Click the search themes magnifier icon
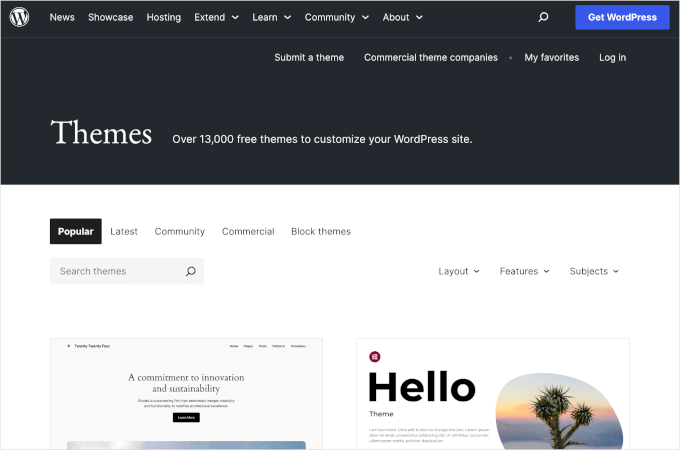The height and width of the screenshot is (450, 680). click(191, 271)
